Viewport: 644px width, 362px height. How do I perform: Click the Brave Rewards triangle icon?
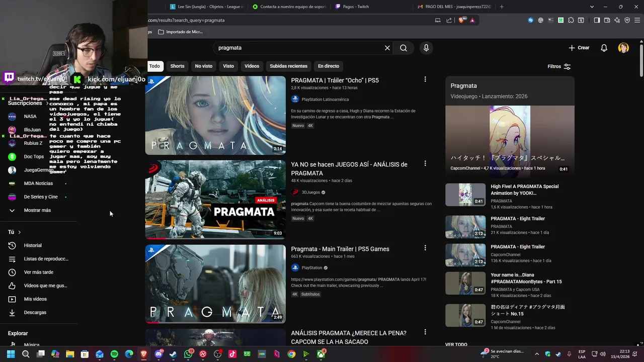[x=472, y=20]
